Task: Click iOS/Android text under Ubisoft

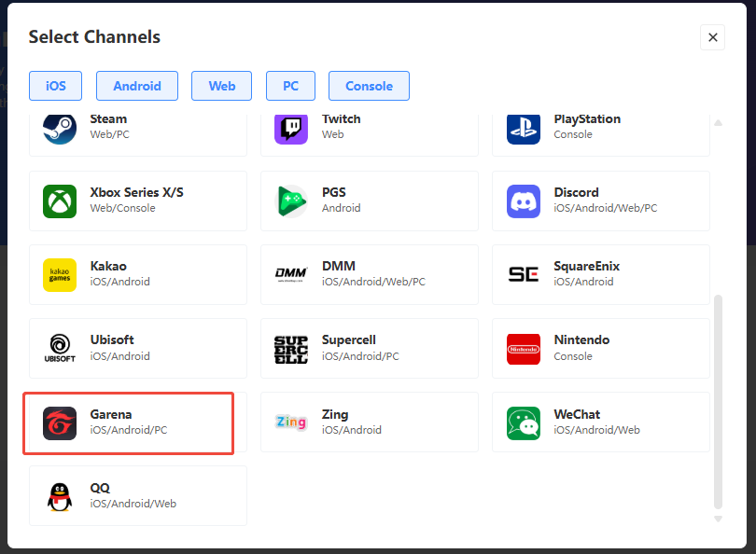Action: [x=120, y=356]
